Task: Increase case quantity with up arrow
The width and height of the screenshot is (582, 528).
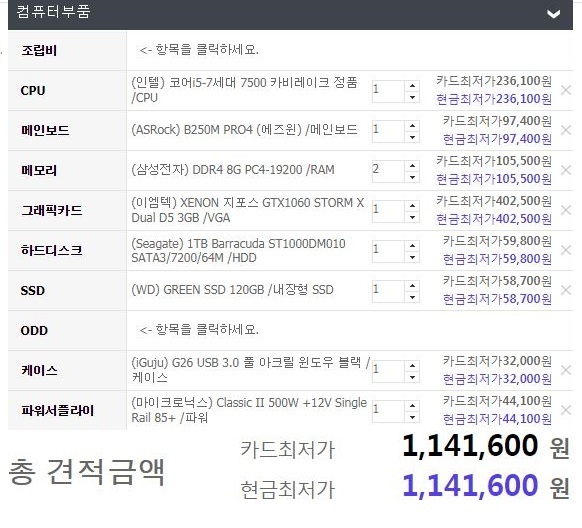Action: point(412,366)
